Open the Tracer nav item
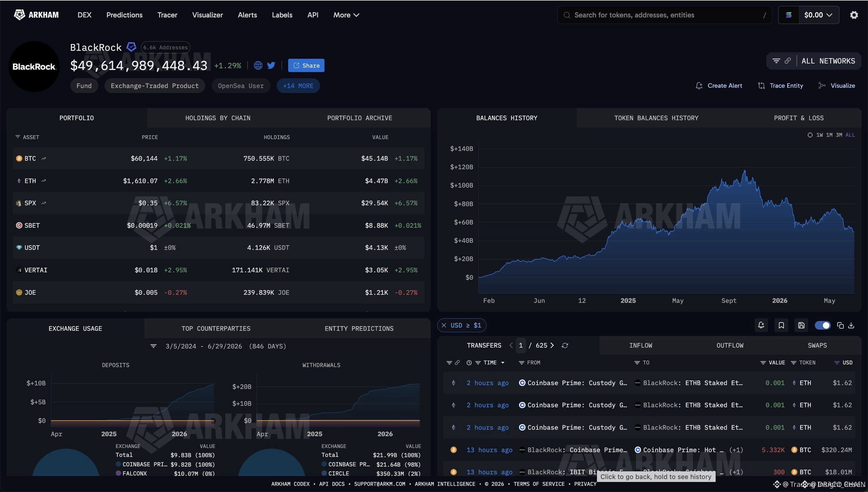This screenshot has width=868, height=492. point(167,15)
